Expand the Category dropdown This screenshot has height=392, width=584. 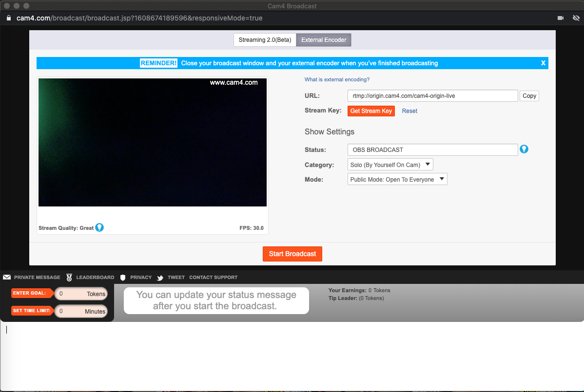[390, 165]
